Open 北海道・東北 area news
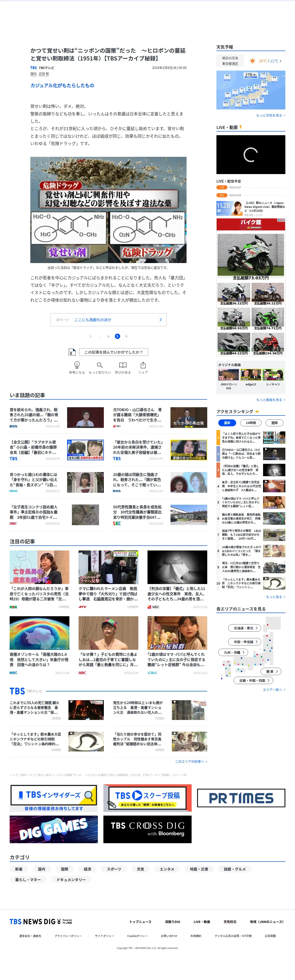Viewport: 295px width, 980px height. 245,628
